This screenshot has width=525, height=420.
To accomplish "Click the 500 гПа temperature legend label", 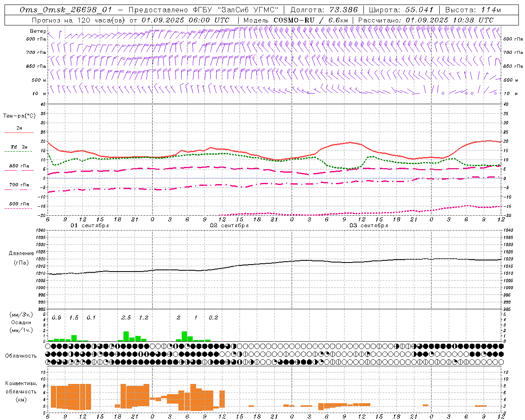I will [x=19, y=204].
